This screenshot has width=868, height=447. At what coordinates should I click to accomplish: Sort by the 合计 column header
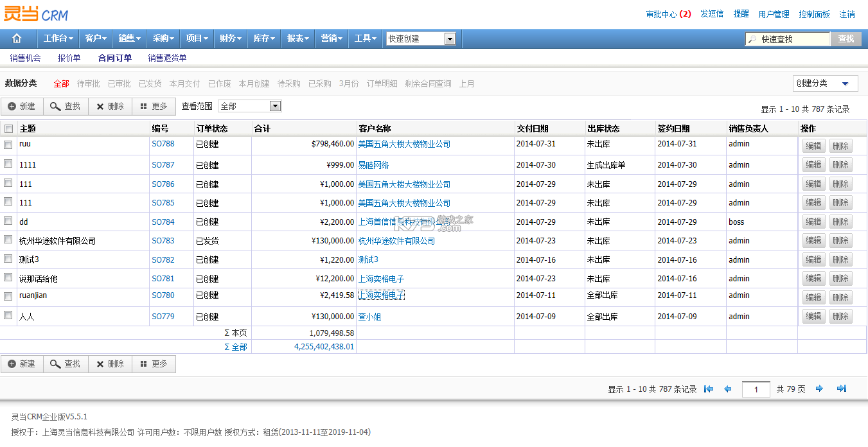pos(262,128)
